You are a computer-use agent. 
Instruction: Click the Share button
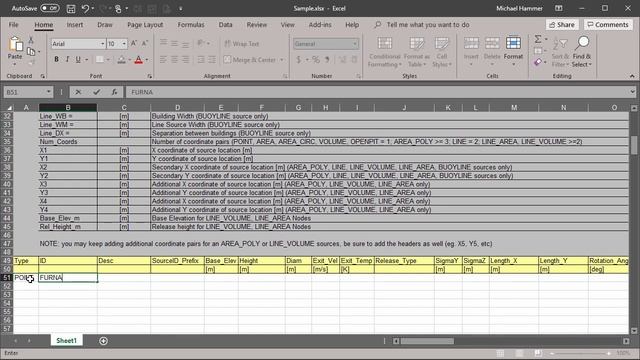[562, 25]
